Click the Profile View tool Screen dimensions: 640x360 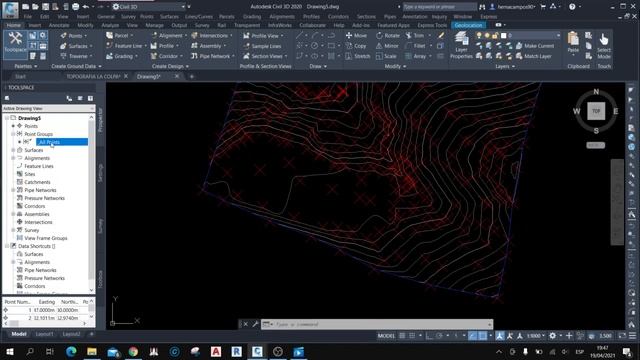click(262, 36)
